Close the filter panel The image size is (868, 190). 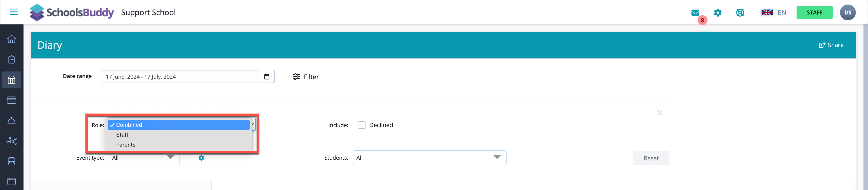pyautogui.click(x=659, y=113)
